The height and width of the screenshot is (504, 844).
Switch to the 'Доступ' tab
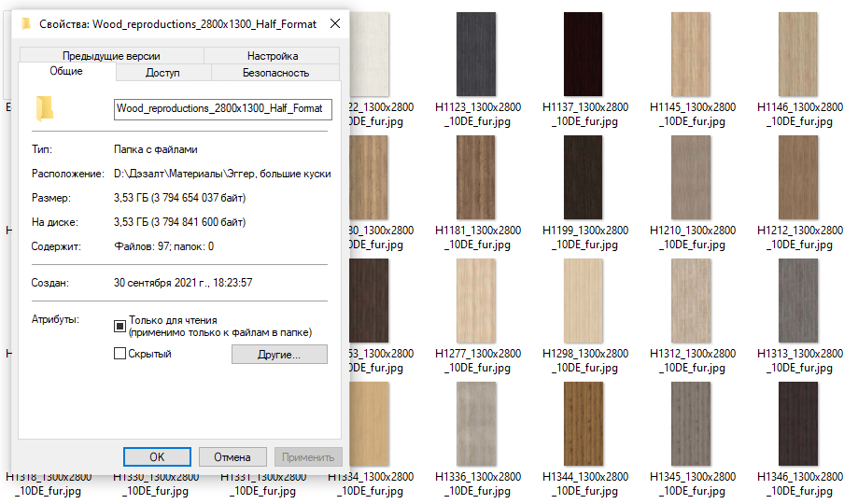click(x=162, y=73)
